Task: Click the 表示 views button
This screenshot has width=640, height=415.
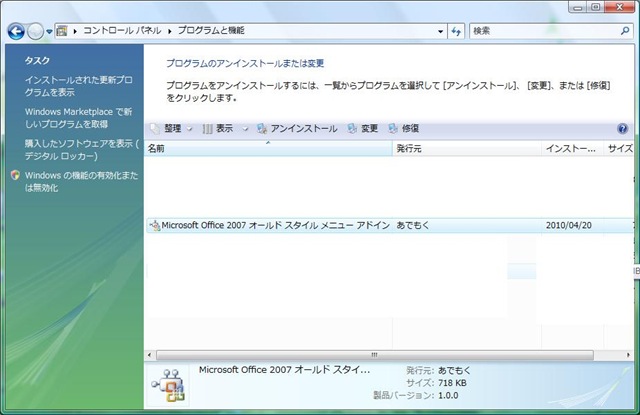Action: (218, 129)
